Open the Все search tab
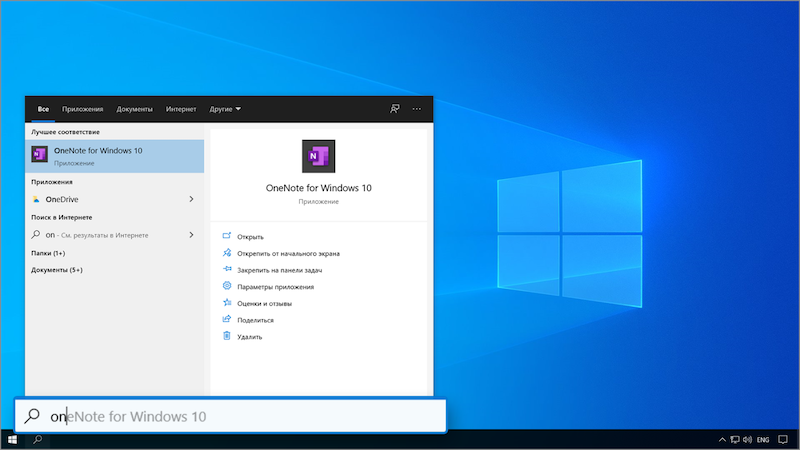This screenshot has width=800, height=450. pos(43,109)
